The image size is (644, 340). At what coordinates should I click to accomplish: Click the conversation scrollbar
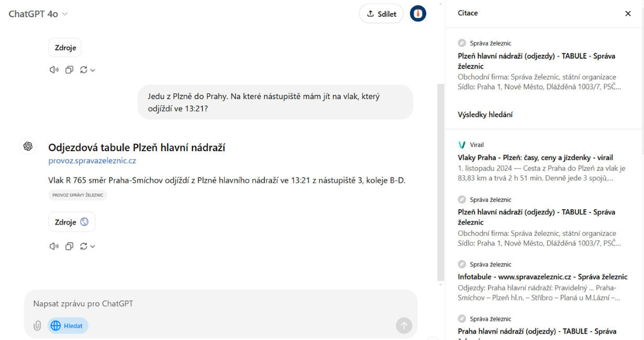(440, 182)
